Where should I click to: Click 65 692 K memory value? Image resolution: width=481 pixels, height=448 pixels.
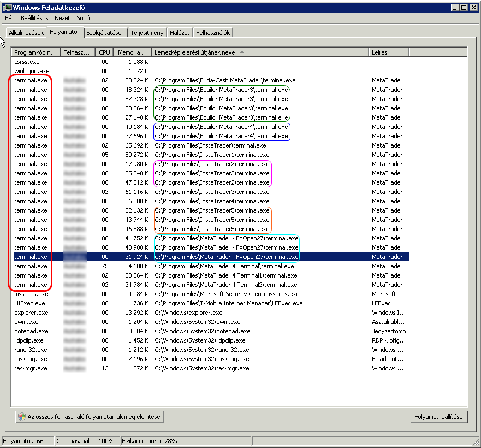tap(136, 145)
